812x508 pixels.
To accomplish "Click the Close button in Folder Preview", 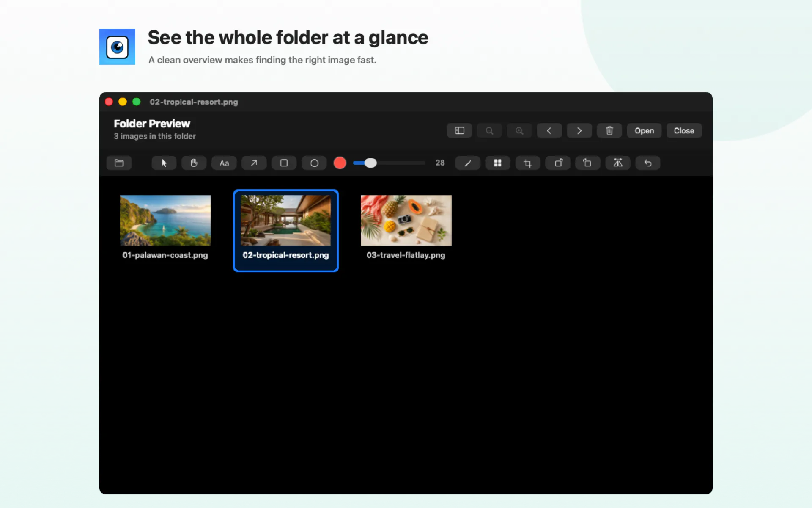I will pos(684,130).
